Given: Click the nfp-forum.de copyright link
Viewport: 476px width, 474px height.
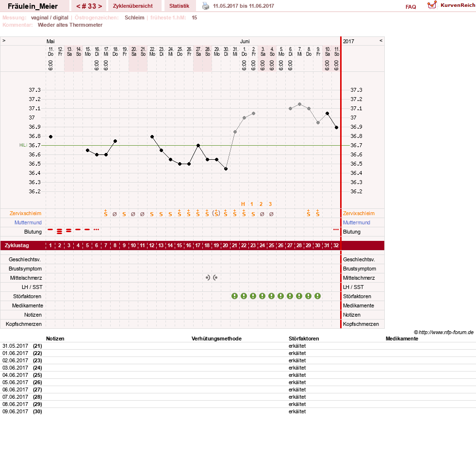Looking at the screenshot, I should pyautogui.click(x=443, y=332).
